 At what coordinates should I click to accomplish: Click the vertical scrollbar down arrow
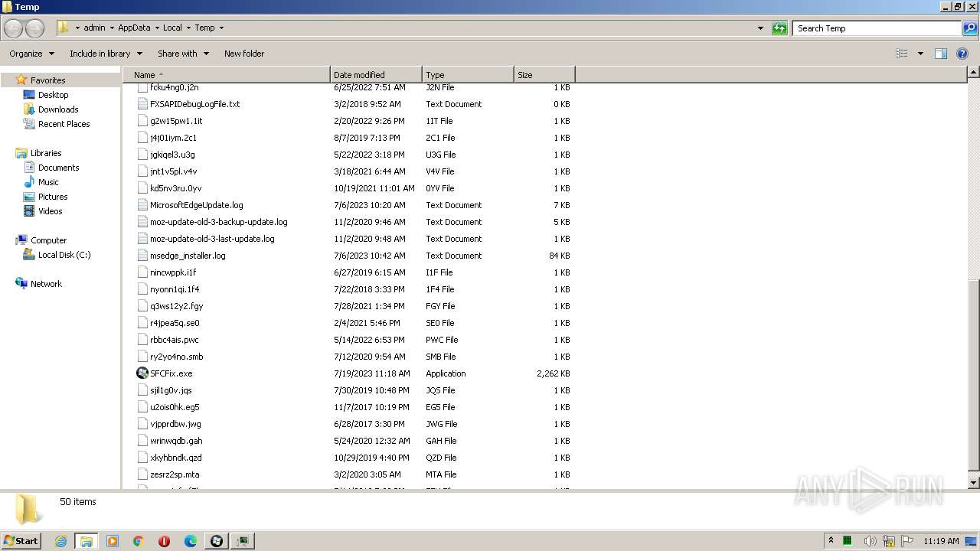pyautogui.click(x=974, y=483)
